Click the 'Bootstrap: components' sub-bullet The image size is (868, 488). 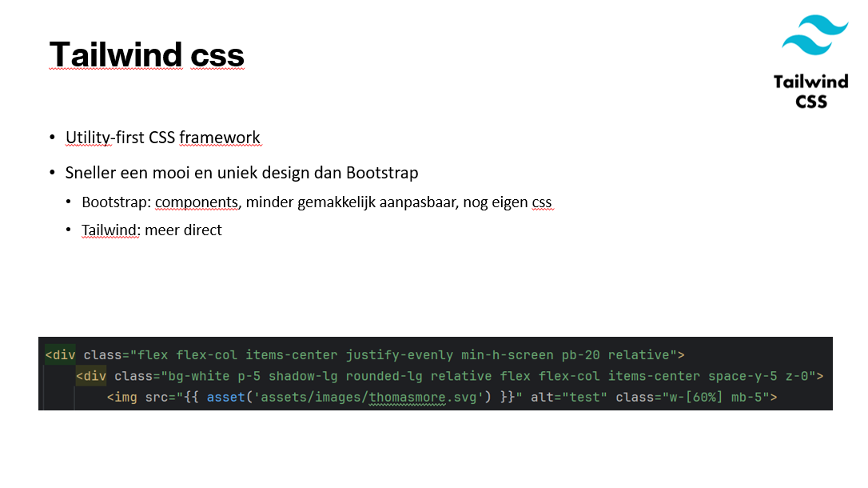[317, 202]
